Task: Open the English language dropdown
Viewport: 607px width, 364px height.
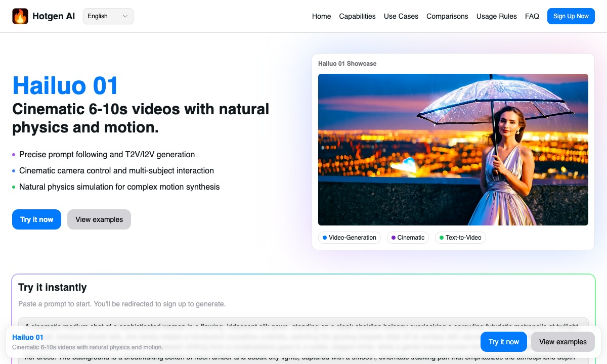Action: [108, 16]
